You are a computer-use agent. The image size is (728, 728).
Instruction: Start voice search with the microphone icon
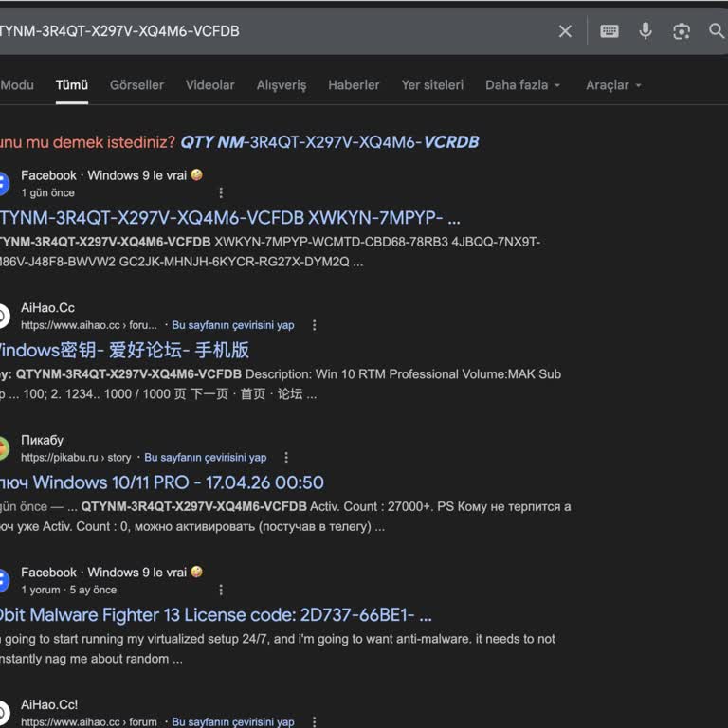[646, 31]
